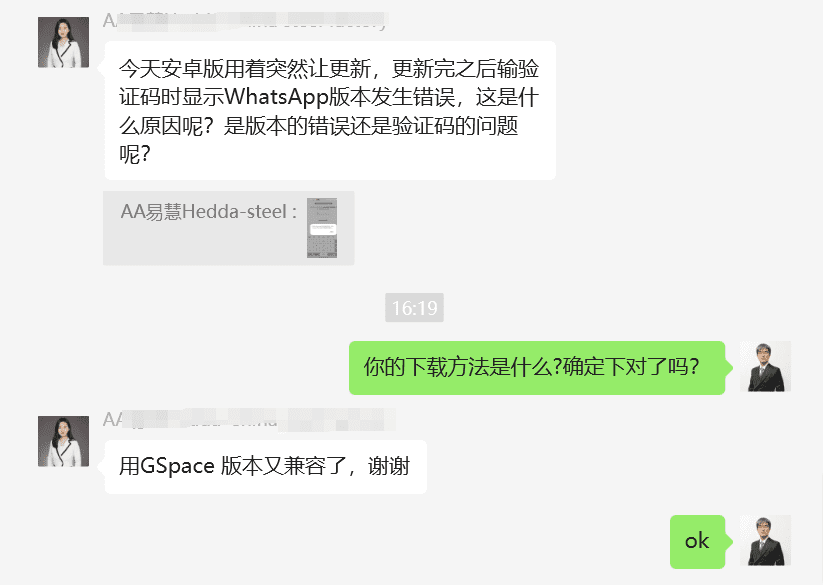This screenshot has height=585, width=823.
Task: Click the word WhatsApp in first message
Action: tap(277, 98)
